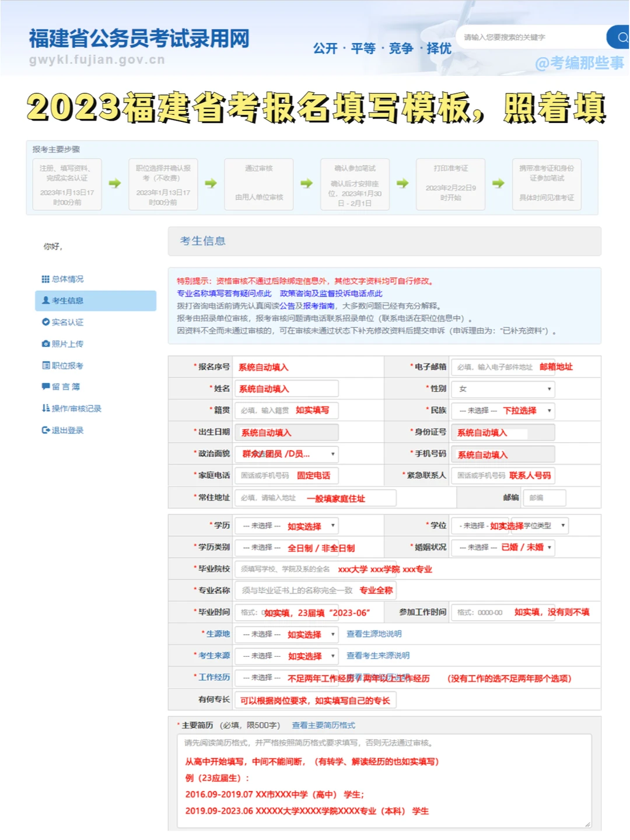Open 查看主要简历格式
The width and height of the screenshot is (630, 840).
click(x=324, y=726)
